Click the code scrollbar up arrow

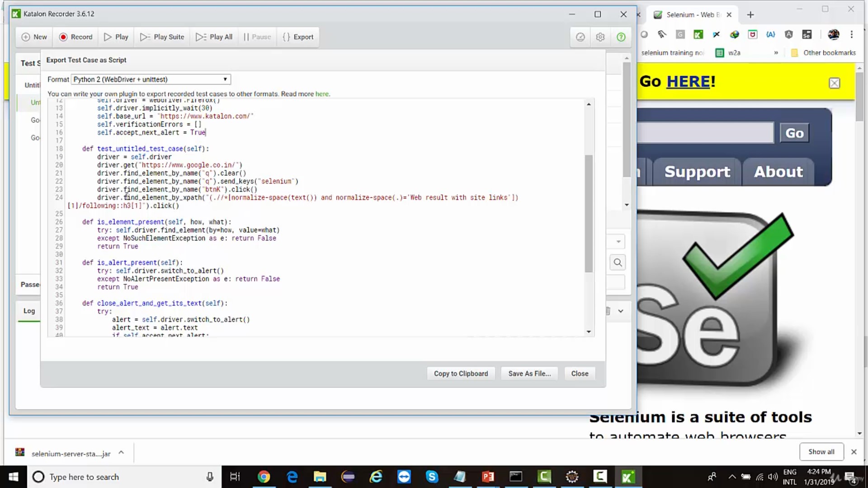coord(589,104)
